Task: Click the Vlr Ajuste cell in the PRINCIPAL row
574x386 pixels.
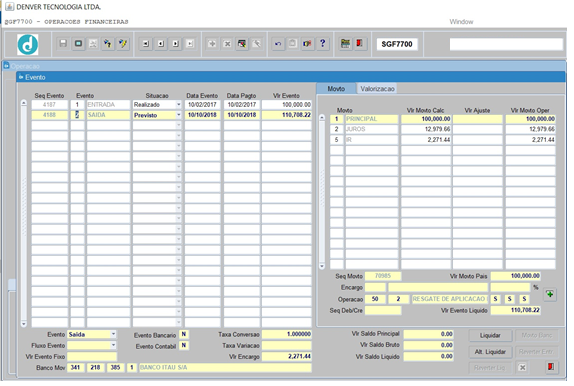Action: tap(477, 119)
